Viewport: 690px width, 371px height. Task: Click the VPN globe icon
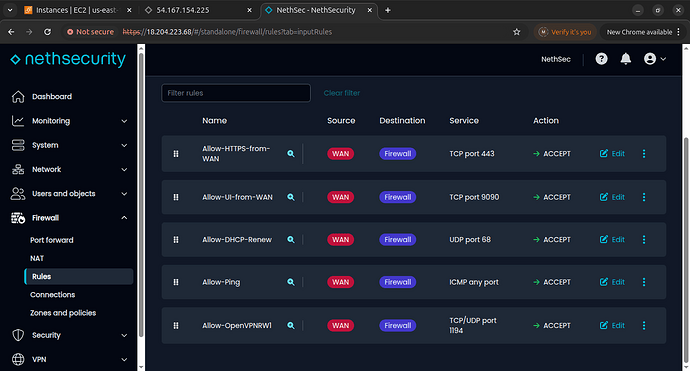click(18, 359)
